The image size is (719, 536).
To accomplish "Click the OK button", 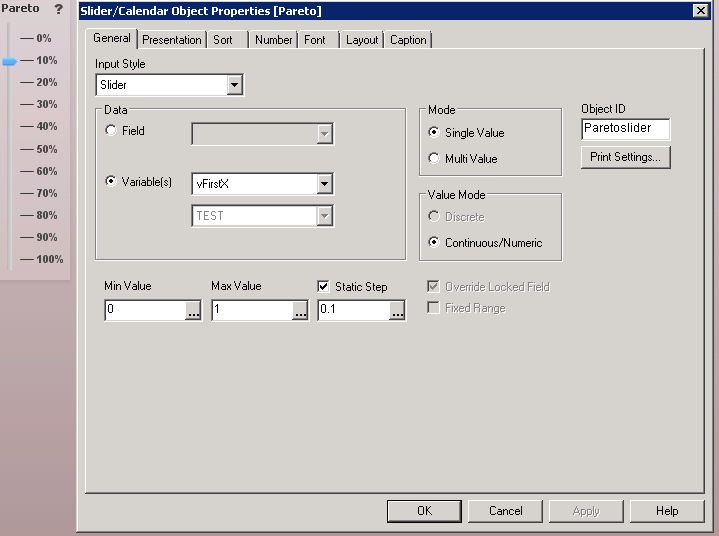I will [x=424, y=511].
